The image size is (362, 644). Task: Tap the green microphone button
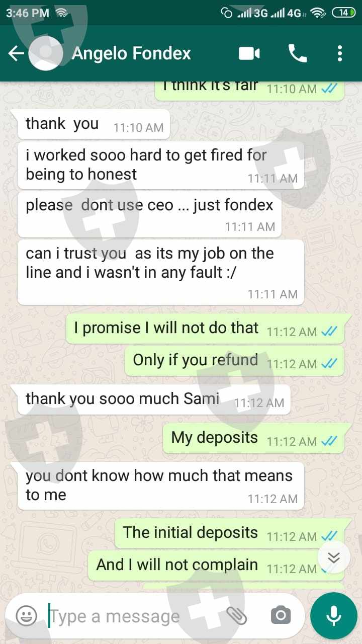[334, 616]
